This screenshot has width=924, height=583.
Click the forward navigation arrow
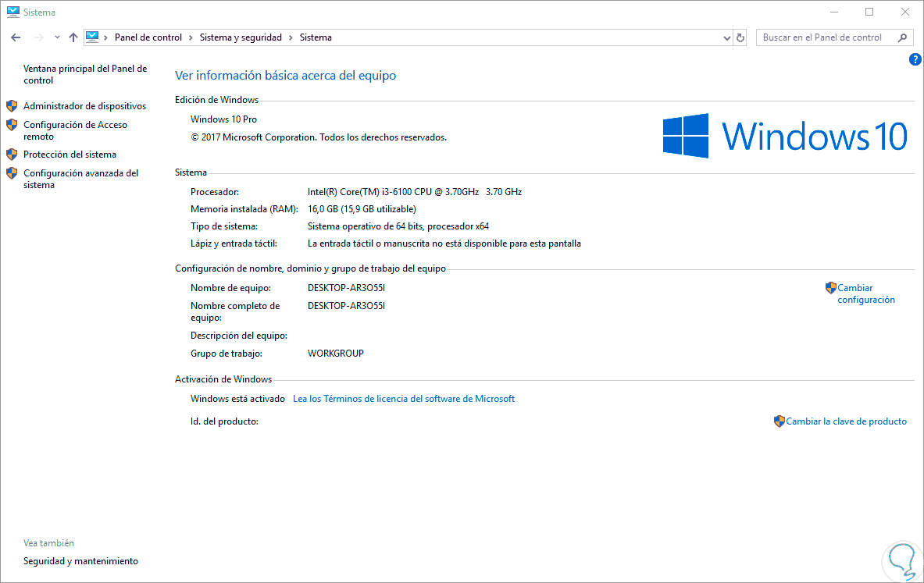pos(39,37)
